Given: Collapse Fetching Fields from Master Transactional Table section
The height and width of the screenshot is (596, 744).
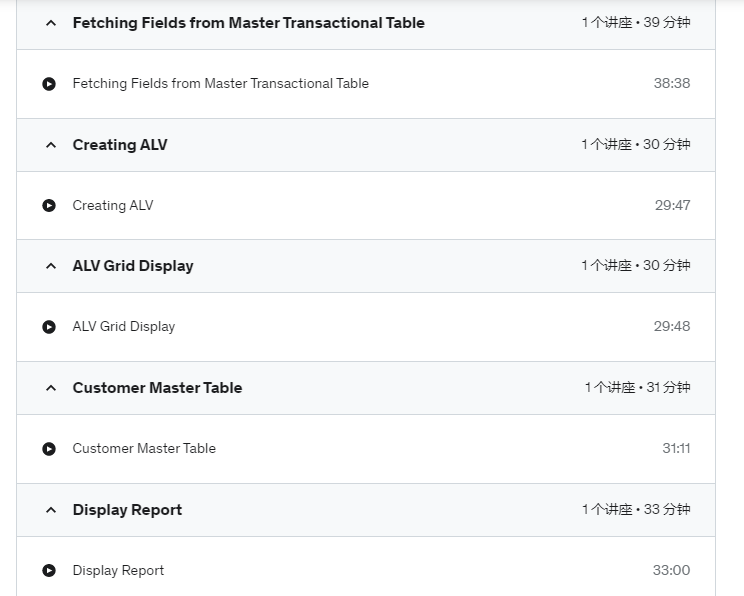Looking at the screenshot, I should [51, 23].
